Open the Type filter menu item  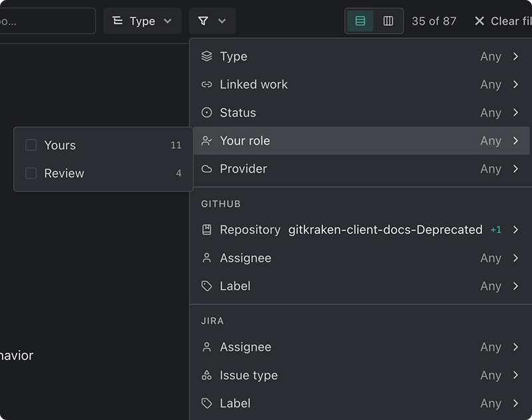click(361, 56)
